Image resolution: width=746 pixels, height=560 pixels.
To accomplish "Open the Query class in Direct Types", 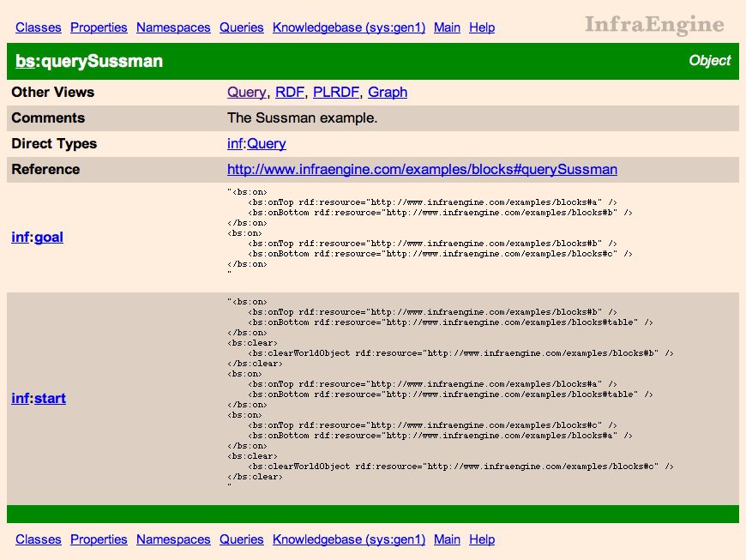I will pyautogui.click(x=267, y=144).
